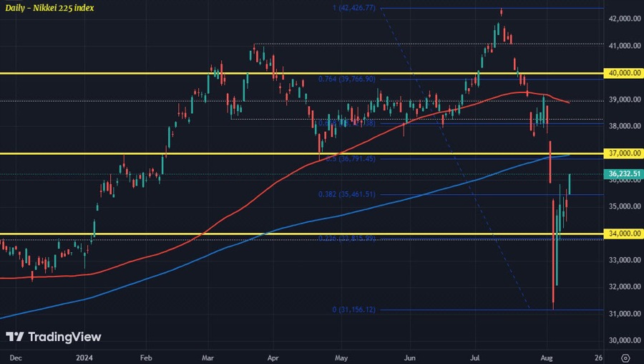Open chart settings gear icon
The height and width of the screenshot is (364, 644).
tap(625, 358)
